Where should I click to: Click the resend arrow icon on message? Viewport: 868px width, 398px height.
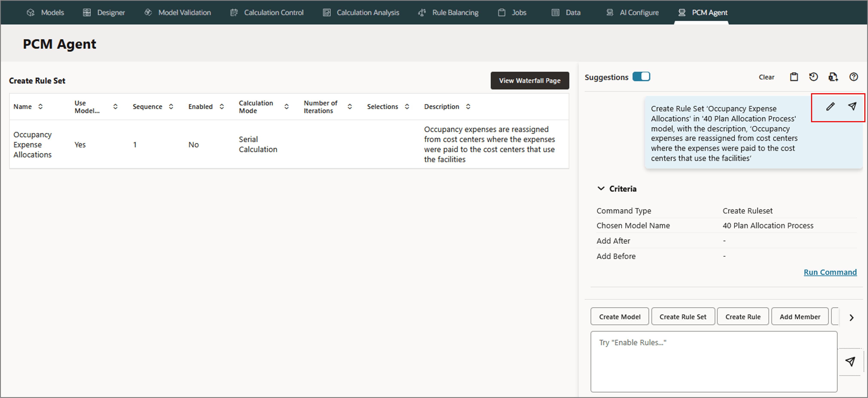tap(852, 107)
